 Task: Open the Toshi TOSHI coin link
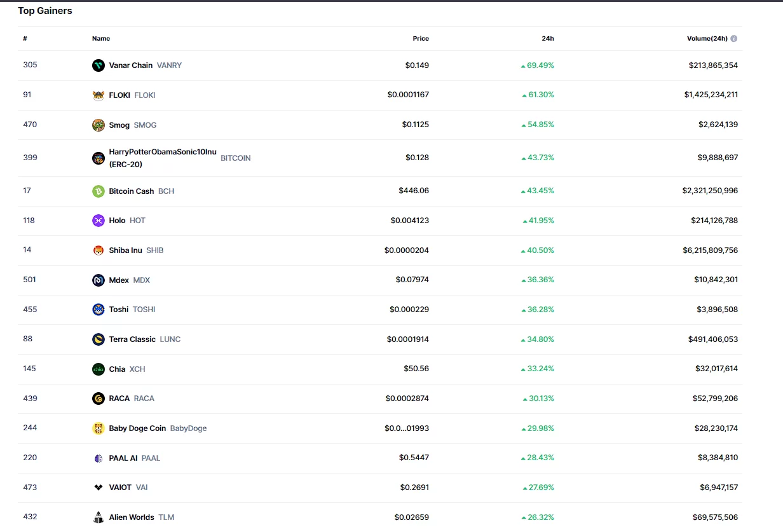coord(119,310)
